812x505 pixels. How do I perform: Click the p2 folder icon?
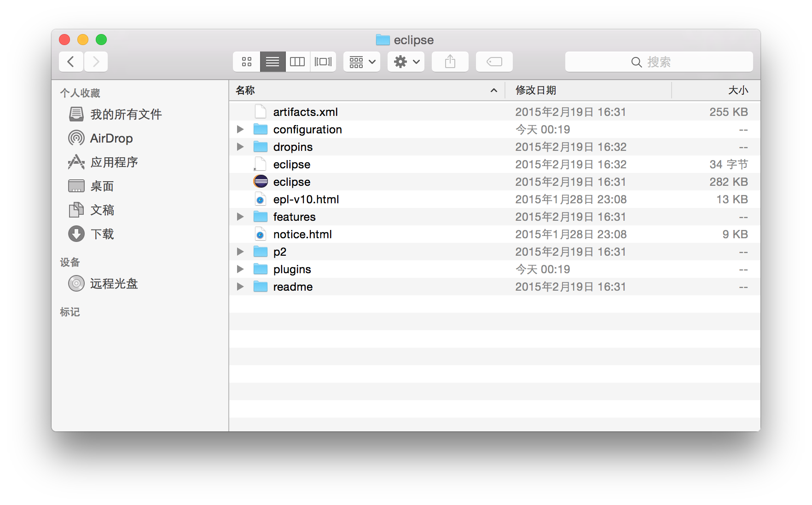pos(261,252)
